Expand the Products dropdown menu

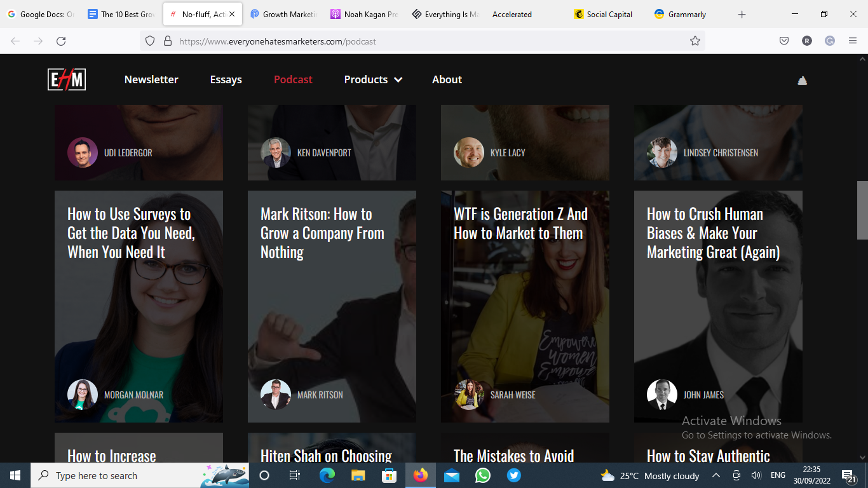373,79
